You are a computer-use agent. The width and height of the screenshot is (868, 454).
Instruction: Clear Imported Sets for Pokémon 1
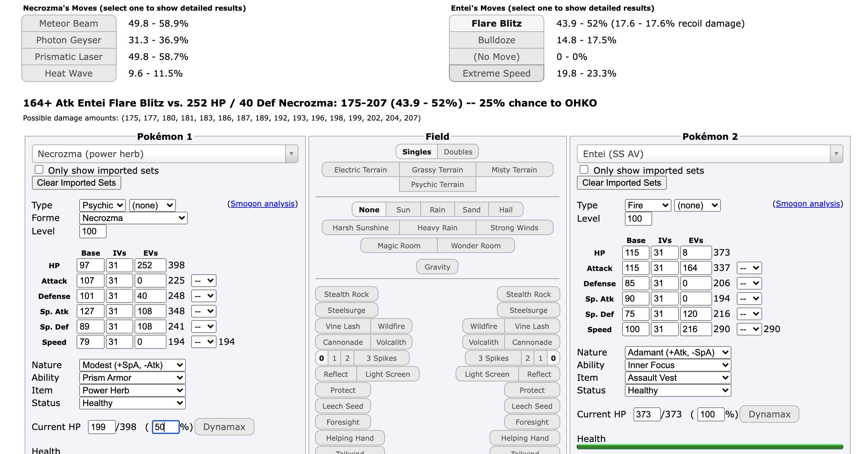(x=77, y=183)
